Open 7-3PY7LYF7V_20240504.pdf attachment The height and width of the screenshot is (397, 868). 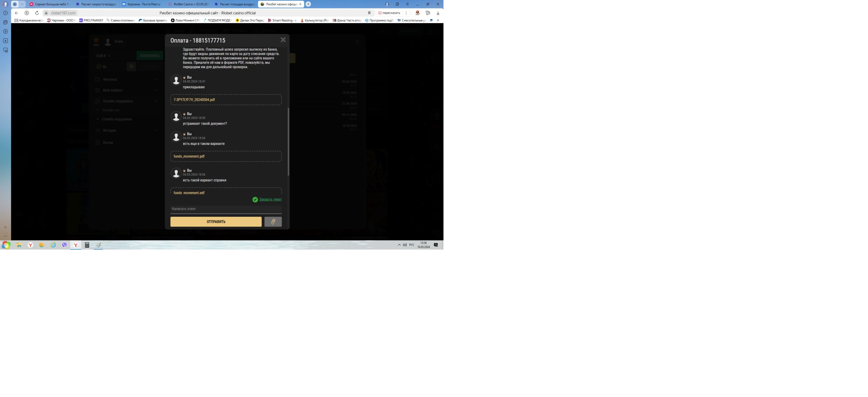click(x=194, y=100)
